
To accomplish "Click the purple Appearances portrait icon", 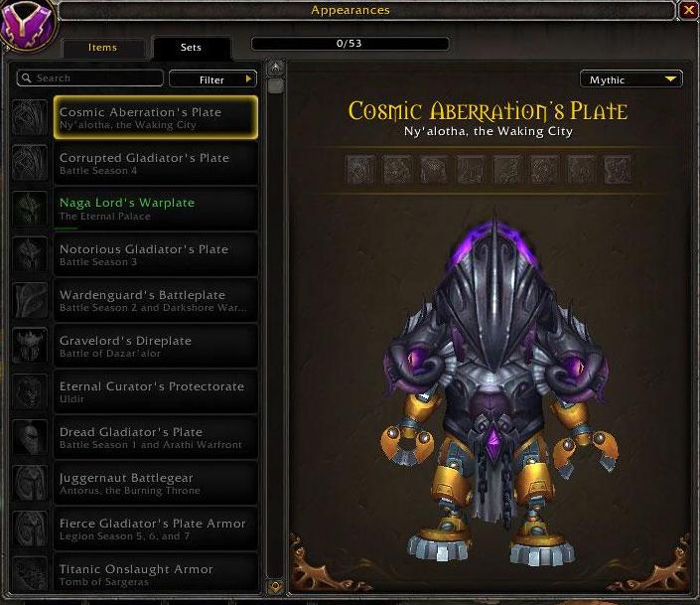I will pos(28,25).
